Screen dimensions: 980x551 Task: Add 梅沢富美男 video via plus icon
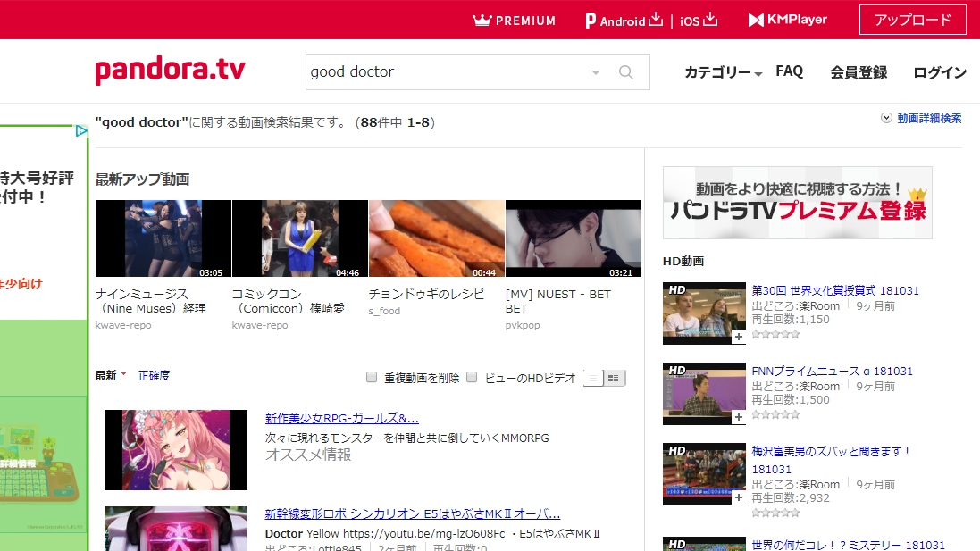[x=738, y=498]
